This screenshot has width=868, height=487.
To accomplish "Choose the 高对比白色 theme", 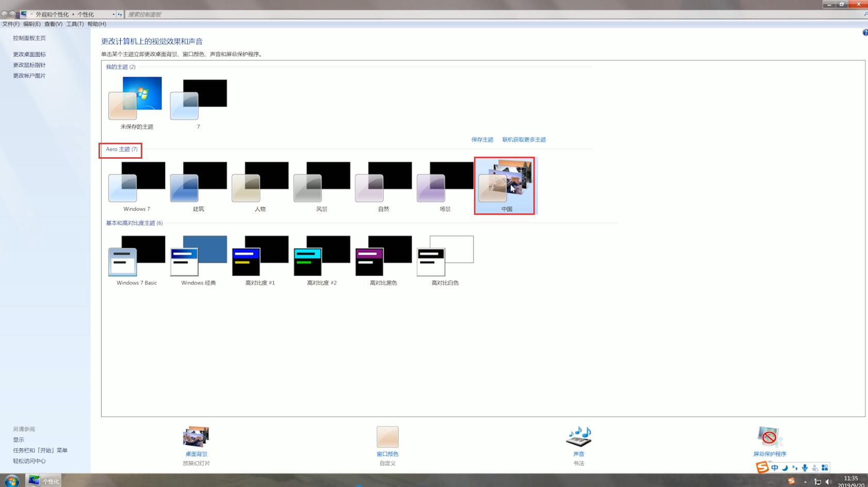I will 445,260.
